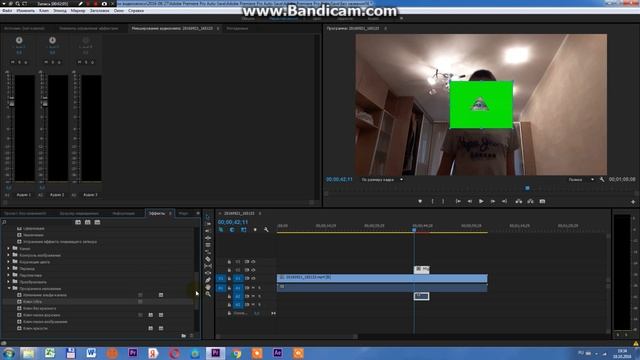Toggle V1 track output eye
The image size is (640, 360).
(253, 278)
